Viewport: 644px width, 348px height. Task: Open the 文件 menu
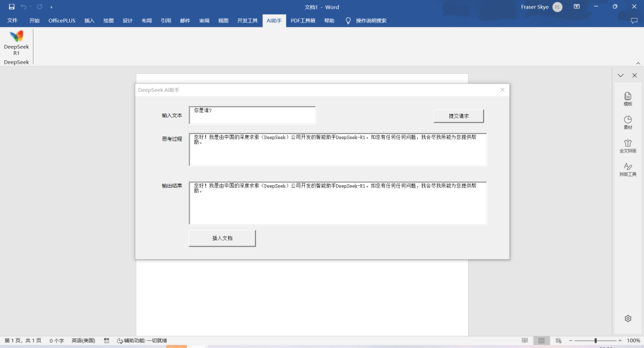pos(13,20)
